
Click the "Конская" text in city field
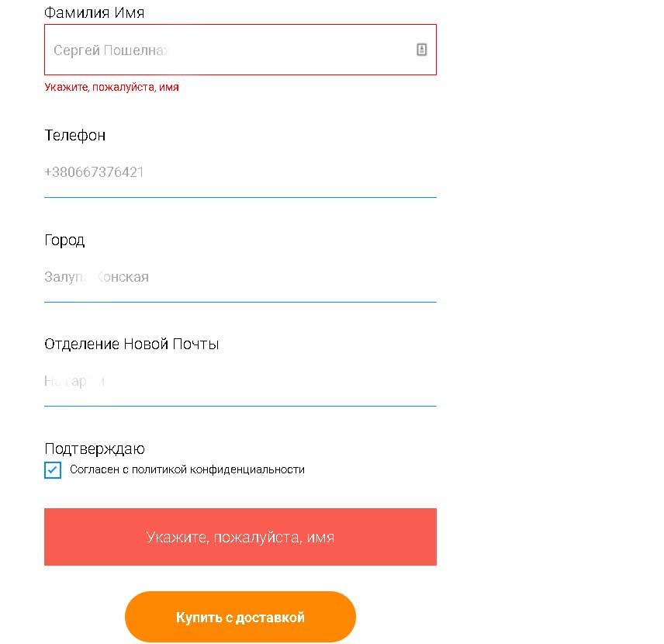pos(123,277)
